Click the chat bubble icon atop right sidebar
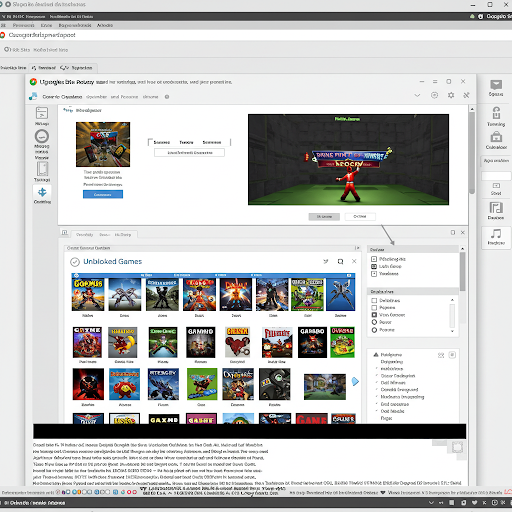Image resolution: width=512 pixels, height=512 pixels. [496, 85]
